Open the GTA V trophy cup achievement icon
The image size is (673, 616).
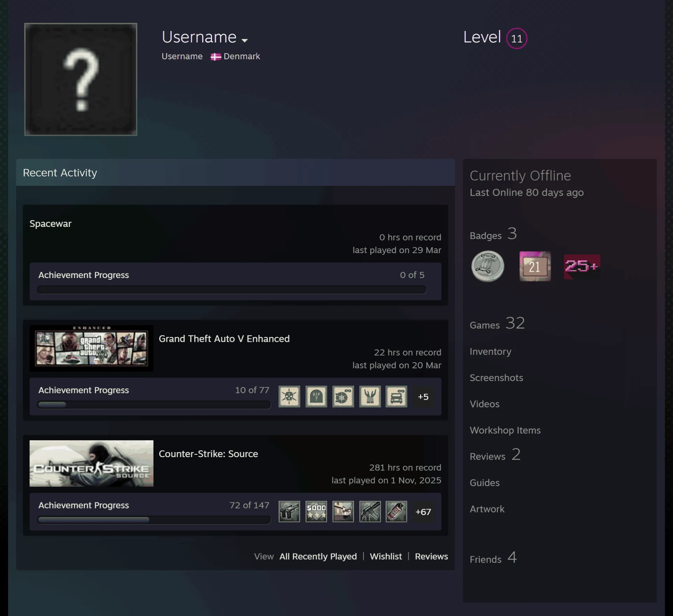coord(370,397)
